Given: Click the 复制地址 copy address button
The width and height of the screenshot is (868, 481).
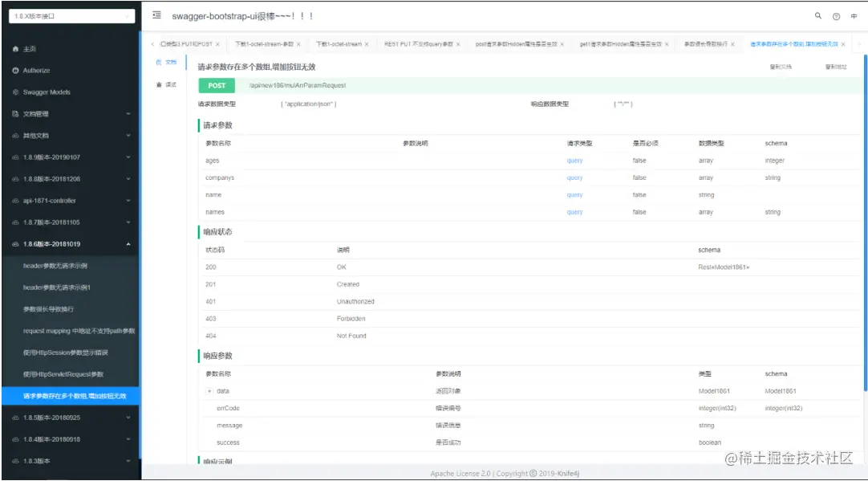Looking at the screenshot, I should coord(835,67).
